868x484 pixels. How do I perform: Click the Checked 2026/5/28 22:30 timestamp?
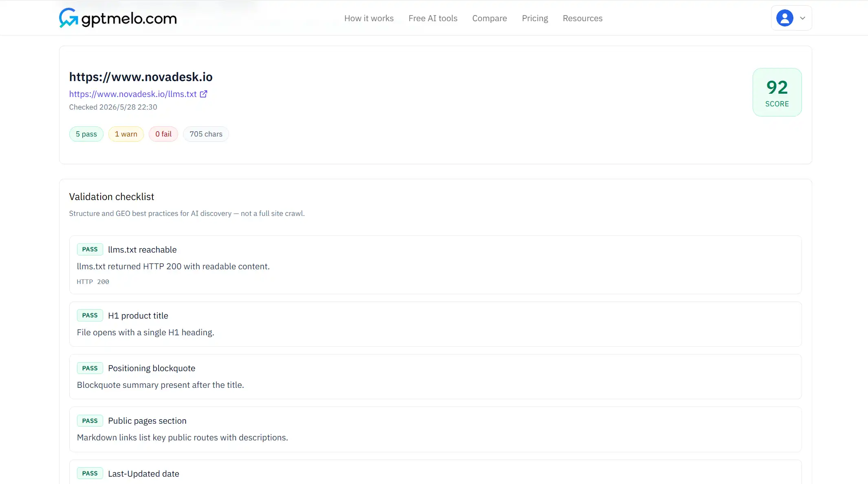click(x=113, y=107)
